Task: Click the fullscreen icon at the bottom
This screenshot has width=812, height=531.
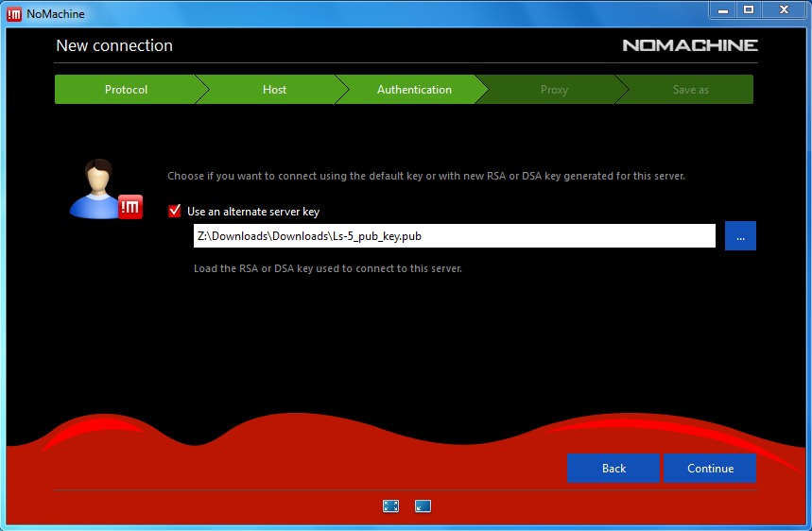Action: pos(390,506)
